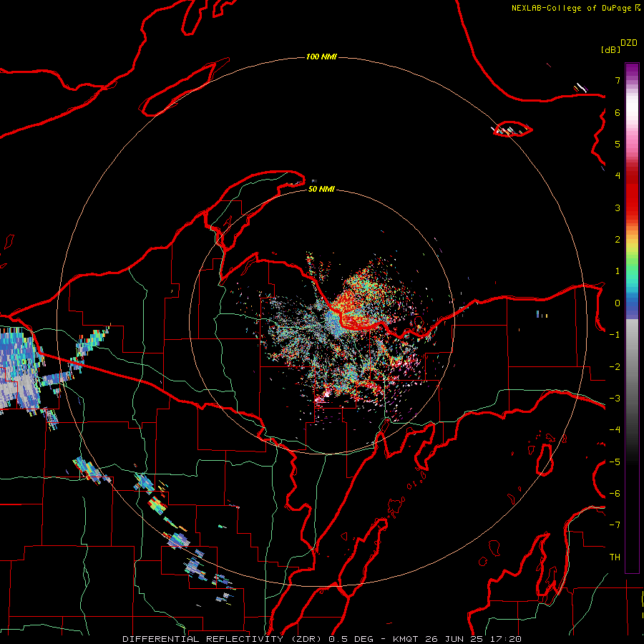Click the '[dB]' unit label
The image size is (644, 644).
[x=610, y=49]
